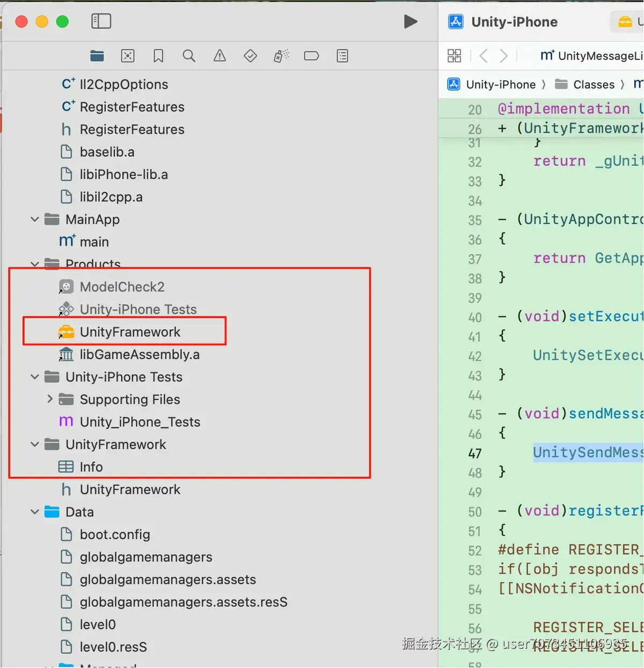The width and height of the screenshot is (644, 668).
Task: Open the Find navigator magnifier icon
Action: (189, 56)
